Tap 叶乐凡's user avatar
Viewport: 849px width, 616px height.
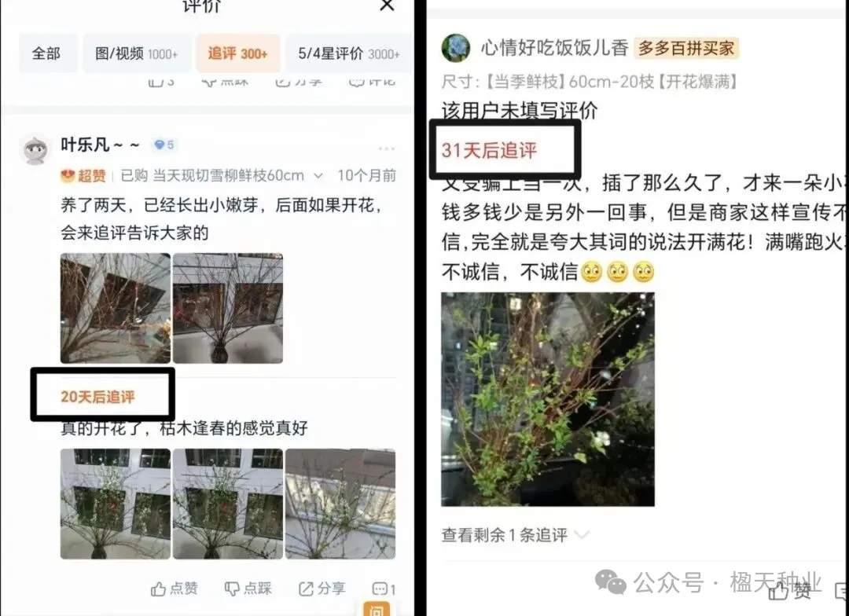[x=35, y=148]
